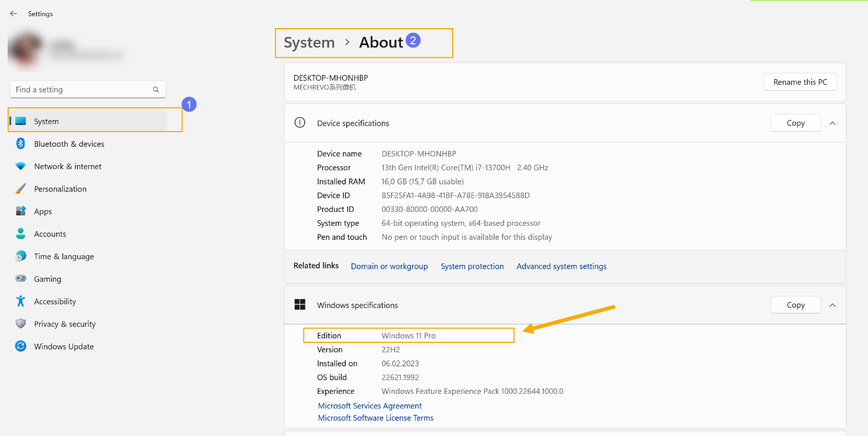This screenshot has height=436, width=868.
Task: Click the search magnifier icon
Action: point(156,90)
